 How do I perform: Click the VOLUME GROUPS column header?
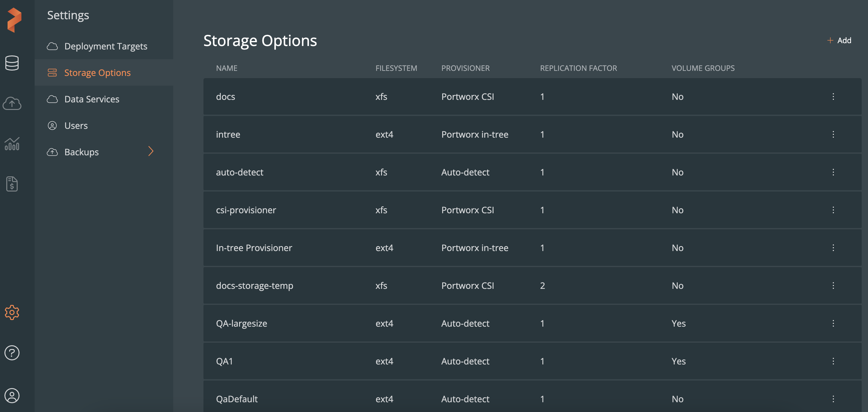703,68
